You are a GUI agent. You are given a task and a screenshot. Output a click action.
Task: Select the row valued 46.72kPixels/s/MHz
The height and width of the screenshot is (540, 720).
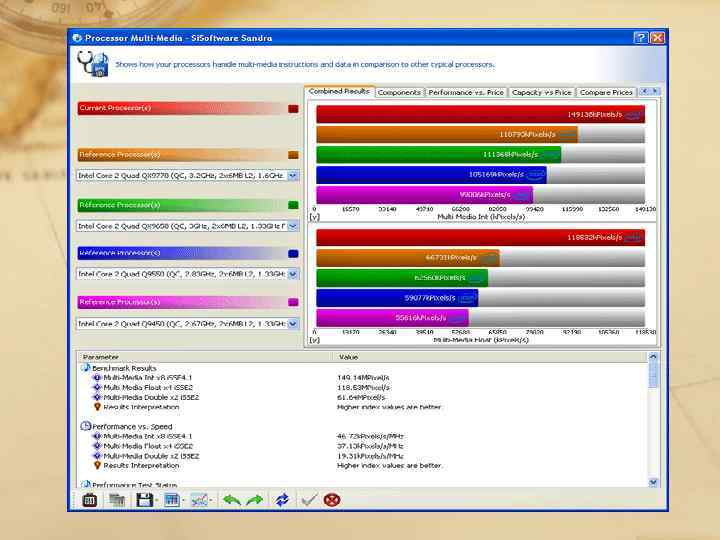point(363,436)
